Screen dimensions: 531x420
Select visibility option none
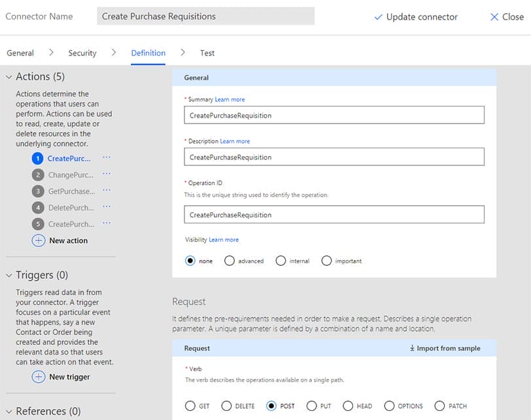(x=190, y=261)
